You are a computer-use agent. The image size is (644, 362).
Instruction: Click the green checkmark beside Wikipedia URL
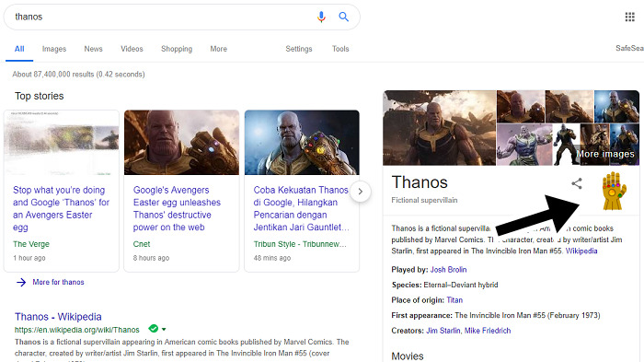[x=154, y=328]
